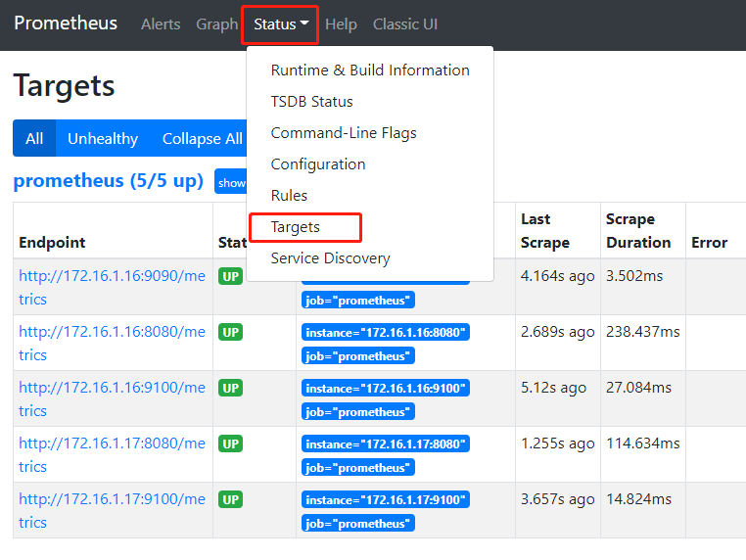Viewport: 746px width, 560px height.
Task: Click job="prometheus" label in 172.16.1.17:9100 row
Action: coord(357,524)
